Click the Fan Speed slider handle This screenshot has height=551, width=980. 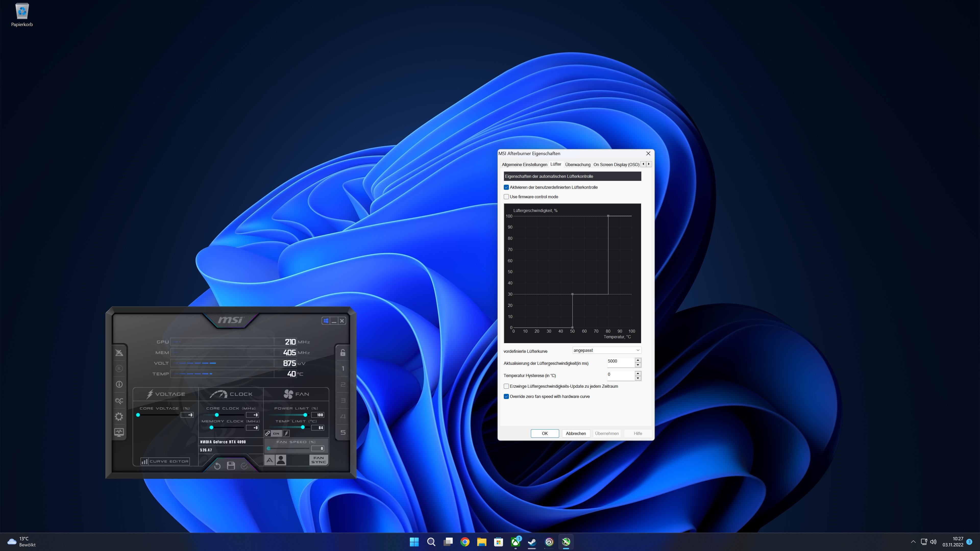coord(268,449)
